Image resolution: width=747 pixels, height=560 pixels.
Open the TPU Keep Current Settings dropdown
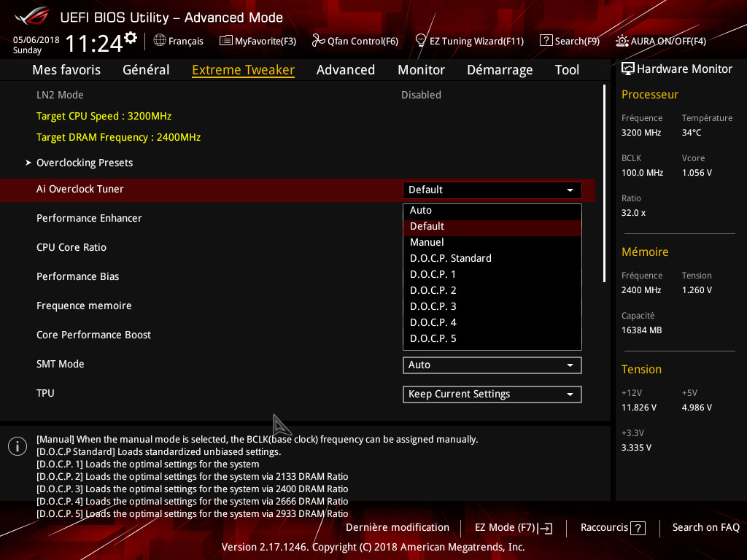[x=492, y=394]
